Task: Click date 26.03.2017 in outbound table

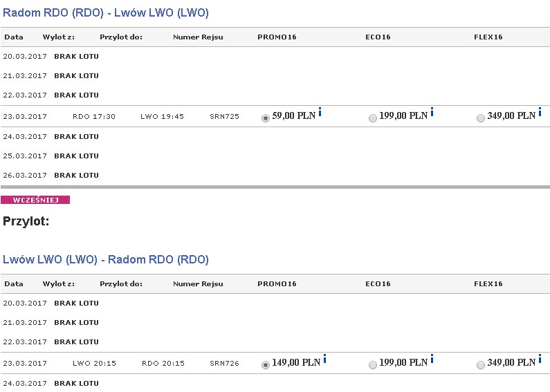Action: point(25,176)
